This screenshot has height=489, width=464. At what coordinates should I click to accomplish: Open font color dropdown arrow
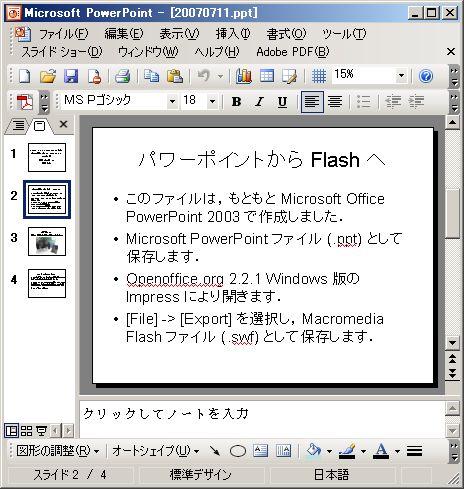tap(397, 452)
